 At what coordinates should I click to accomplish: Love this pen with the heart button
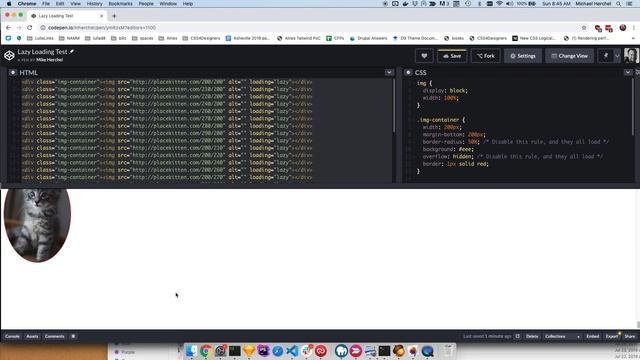(424, 56)
